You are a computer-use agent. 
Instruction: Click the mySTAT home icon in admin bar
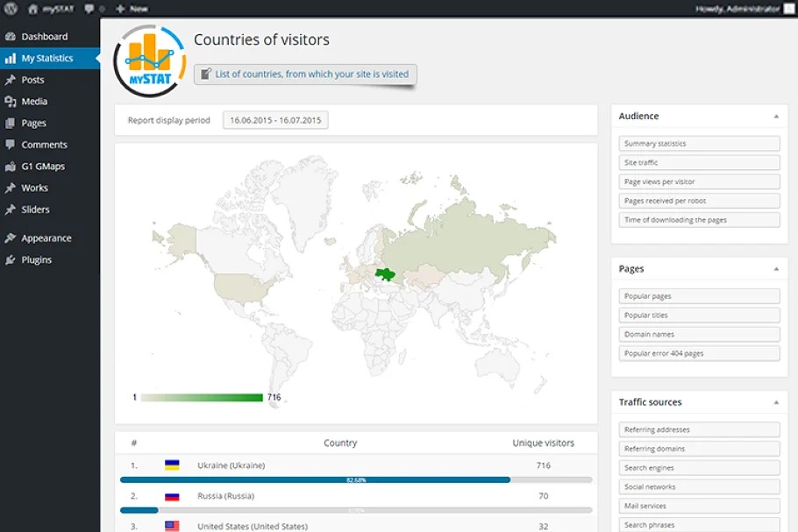32,9
